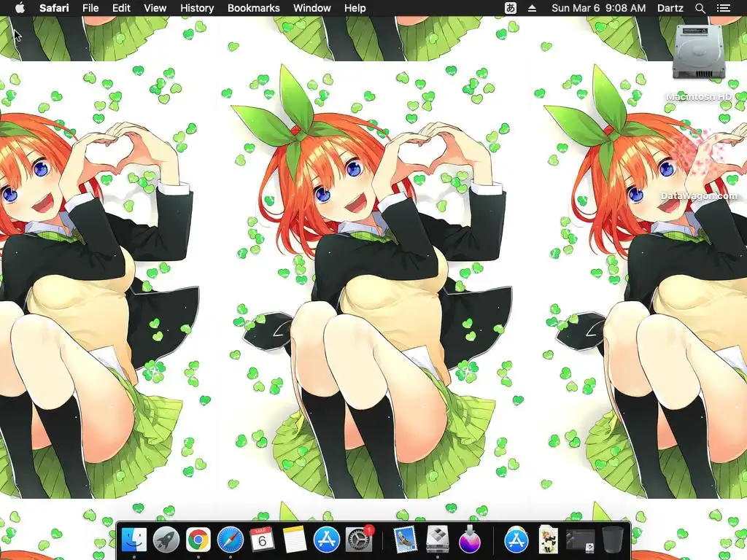Viewport: 747px width, 560px height.
Task: Open the anime image document stack in dock
Action: click(x=548, y=540)
